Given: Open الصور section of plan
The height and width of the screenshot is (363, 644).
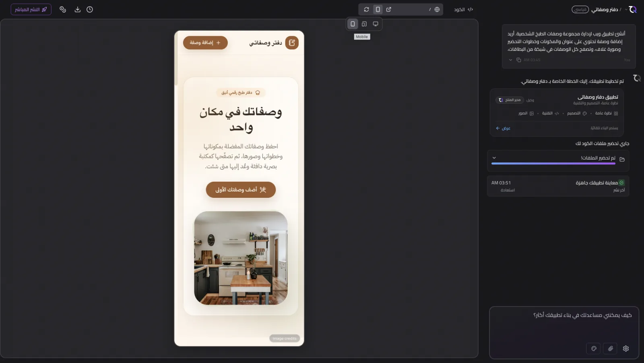Looking at the screenshot, I should click(x=526, y=113).
